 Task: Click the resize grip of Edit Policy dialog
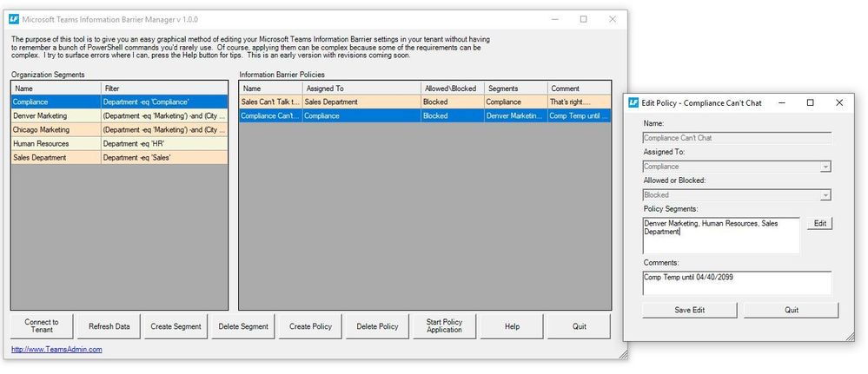[850, 336]
